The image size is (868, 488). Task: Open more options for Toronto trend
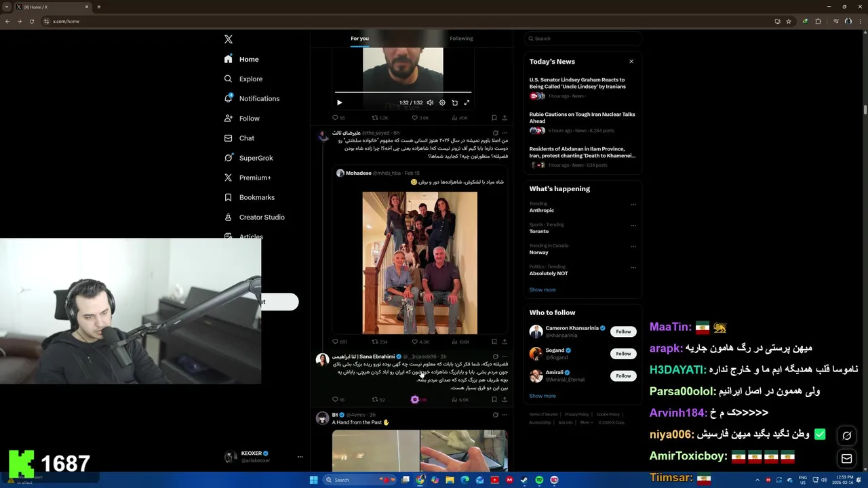click(x=633, y=225)
